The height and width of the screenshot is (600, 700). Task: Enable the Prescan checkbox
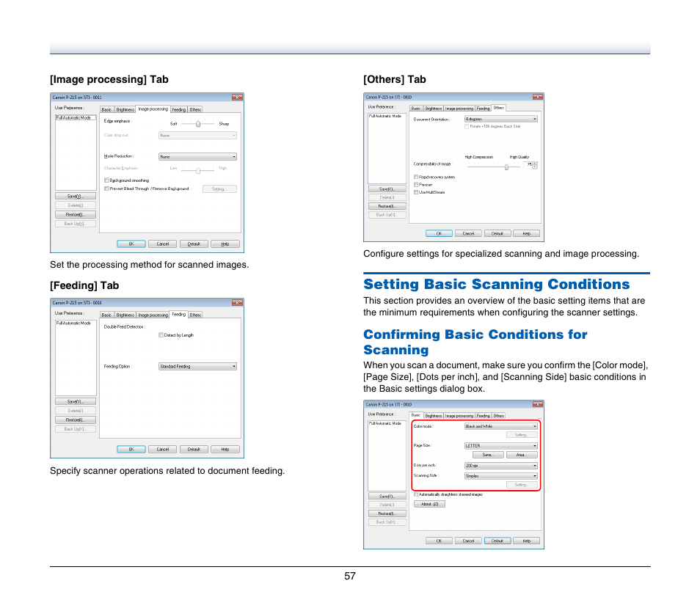point(416,184)
